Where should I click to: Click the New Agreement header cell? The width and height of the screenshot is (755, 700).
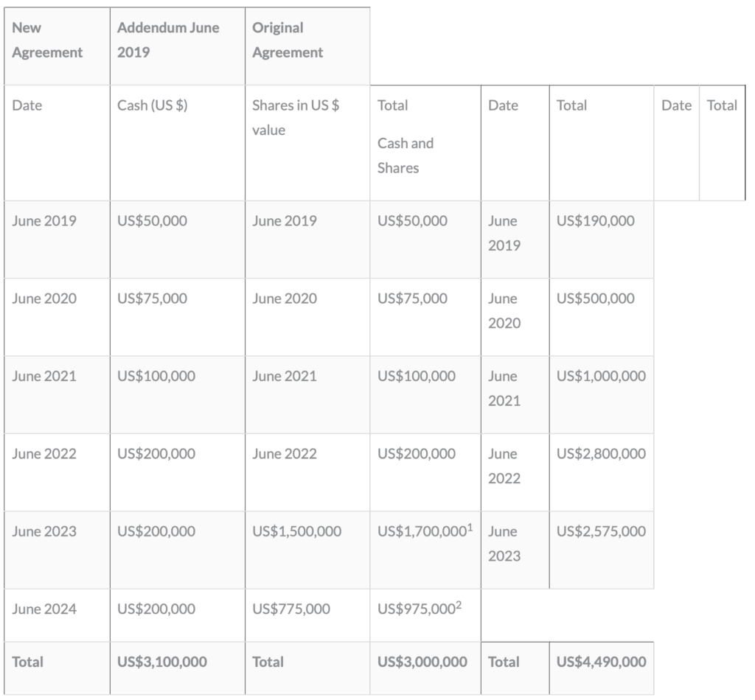click(x=48, y=40)
